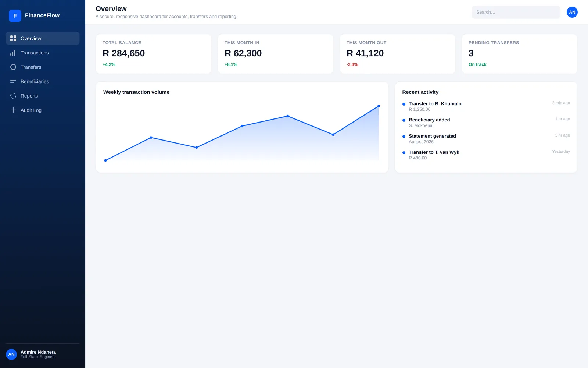Click the FinanceFlow F logo icon
Viewport: 588px width, 368px height.
tap(15, 16)
